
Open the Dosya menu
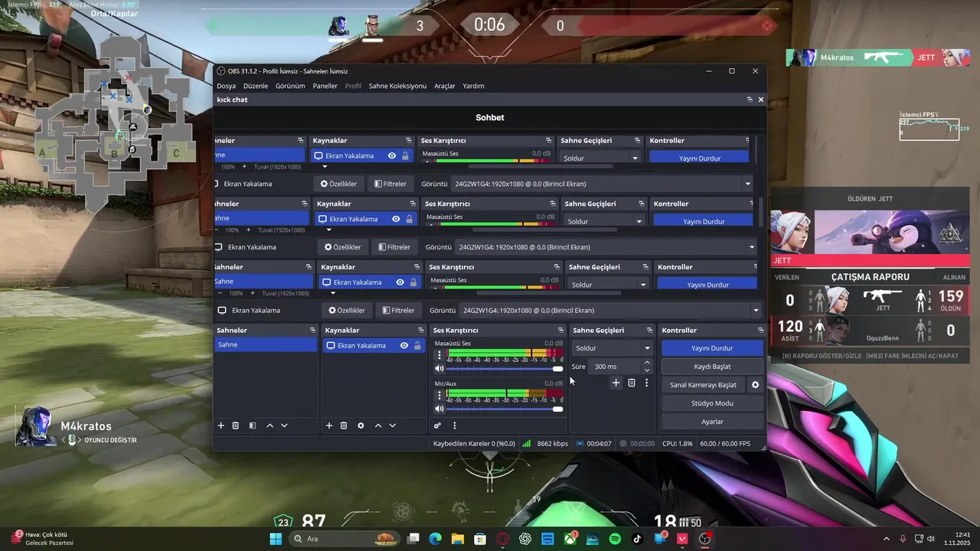[226, 86]
